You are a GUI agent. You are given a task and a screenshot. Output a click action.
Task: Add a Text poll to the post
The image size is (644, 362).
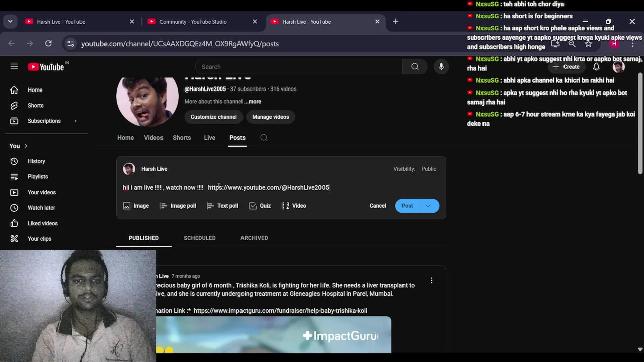coord(222,206)
